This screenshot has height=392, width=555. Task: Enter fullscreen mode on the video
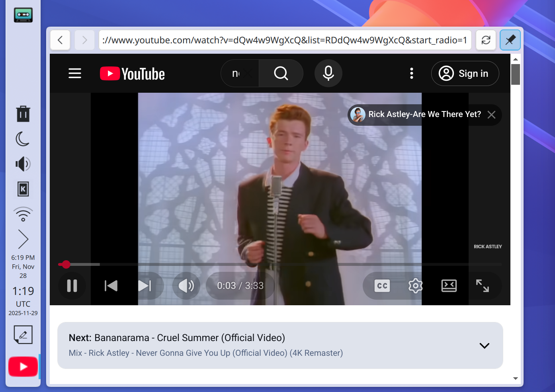click(483, 285)
